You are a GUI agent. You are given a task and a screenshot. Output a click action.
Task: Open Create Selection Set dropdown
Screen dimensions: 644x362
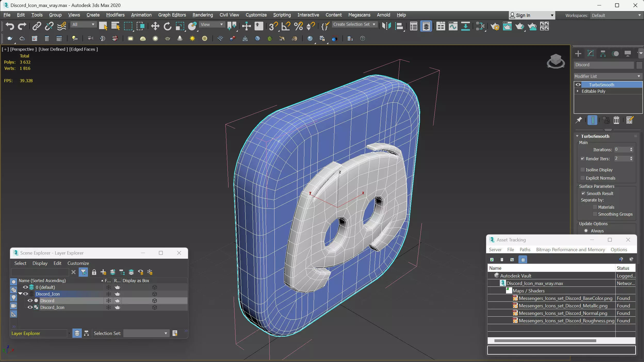(354, 24)
